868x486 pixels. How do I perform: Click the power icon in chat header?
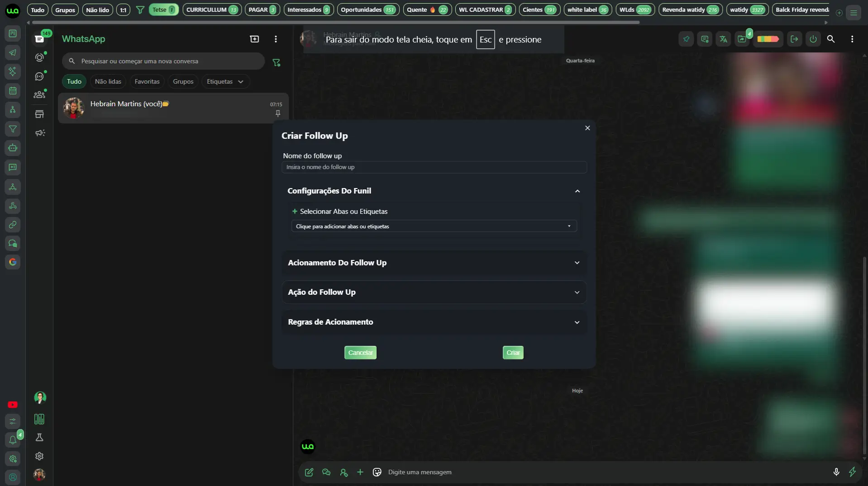[x=813, y=39]
